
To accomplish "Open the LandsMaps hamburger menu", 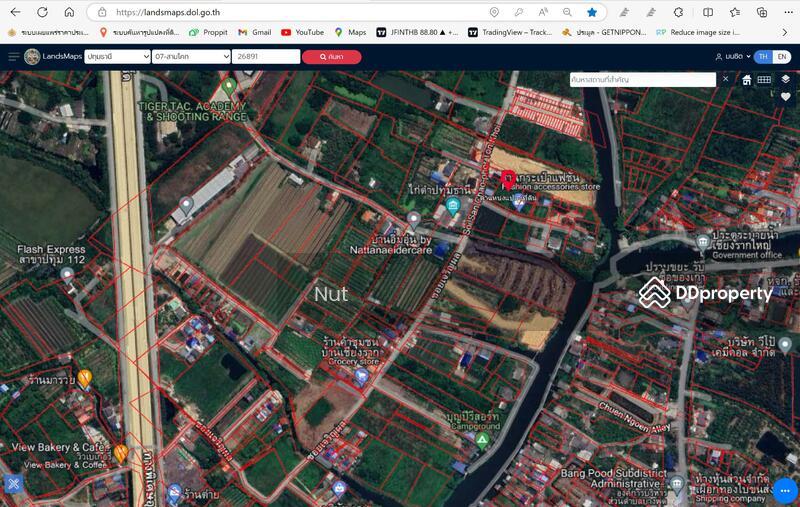I will 13,57.
